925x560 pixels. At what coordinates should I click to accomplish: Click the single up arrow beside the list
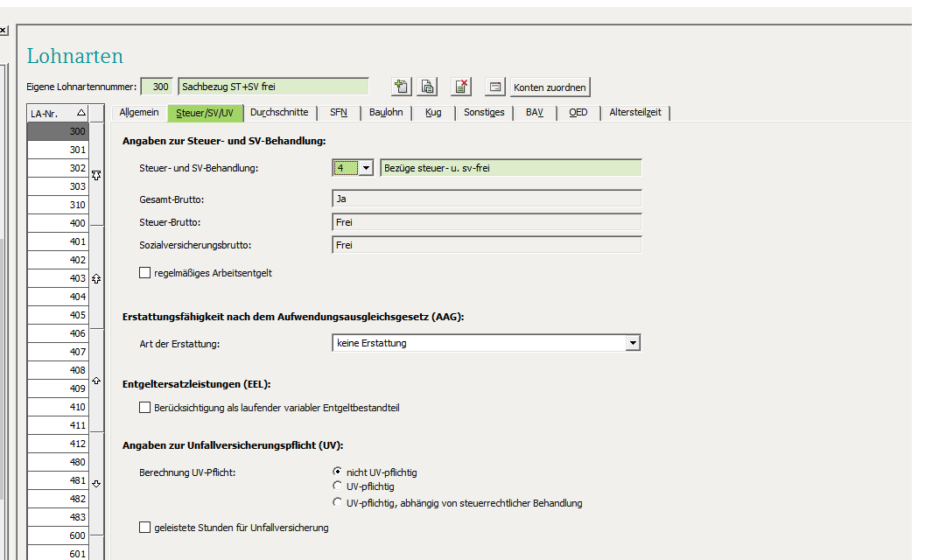pos(96,381)
